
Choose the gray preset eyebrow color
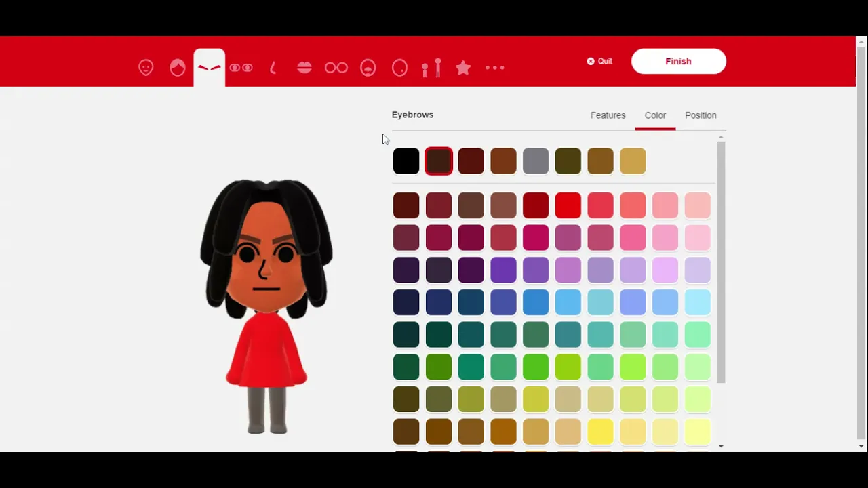[x=536, y=161]
